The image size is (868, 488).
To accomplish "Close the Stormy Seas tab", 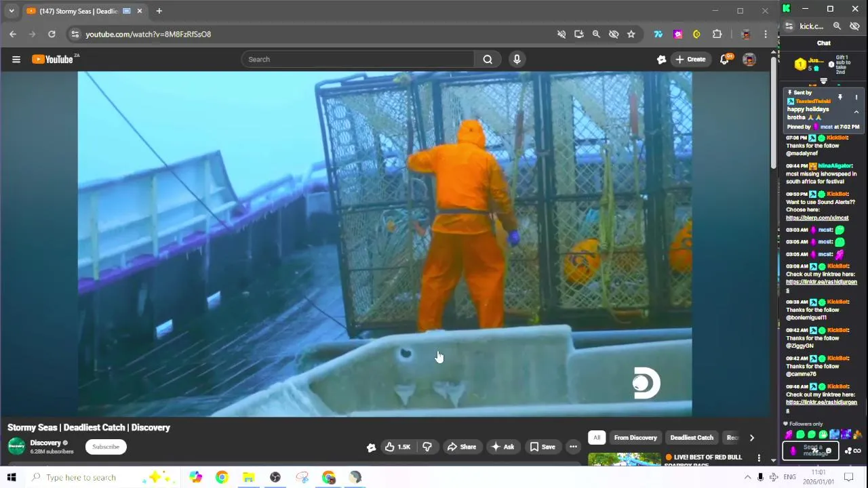I will pyautogui.click(x=140, y=11).
